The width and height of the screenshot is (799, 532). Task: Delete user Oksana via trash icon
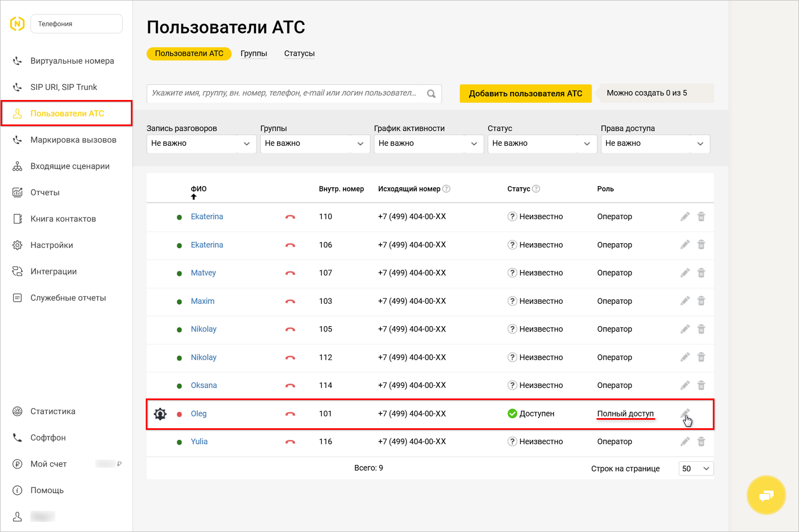[x=701, y=385]
